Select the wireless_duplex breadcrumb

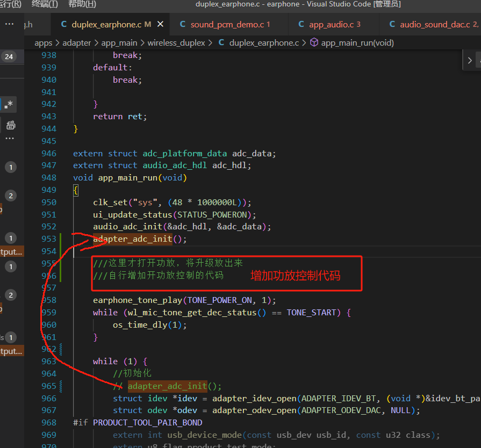[176, 43]
